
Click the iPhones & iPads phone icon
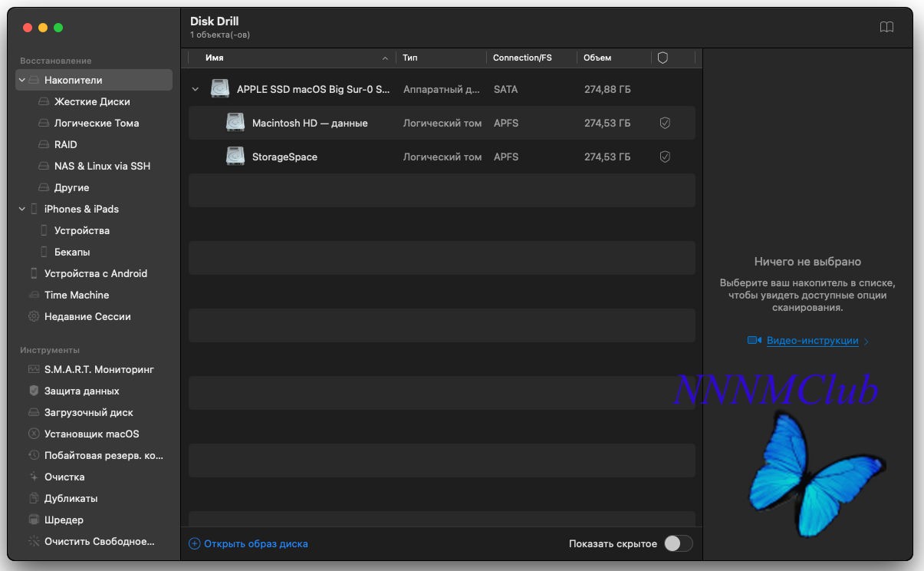tap(34, 209)
